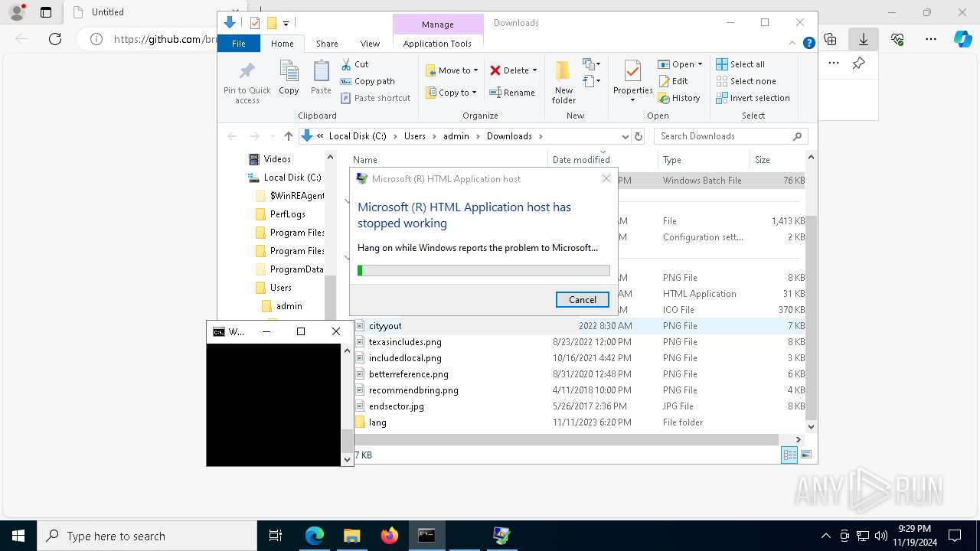Viewport: 980px width, 551px height.
Task: Click the Edit button in ribbon
Action: coord(673,81)
